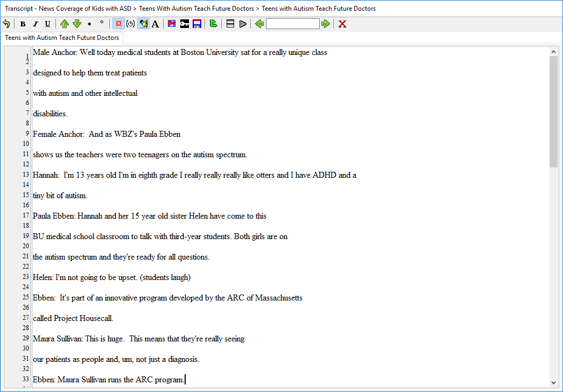Click the time code values clock icon
This screenshot has width=563, height=392.
pyautogui.click(x=130, y=23)
